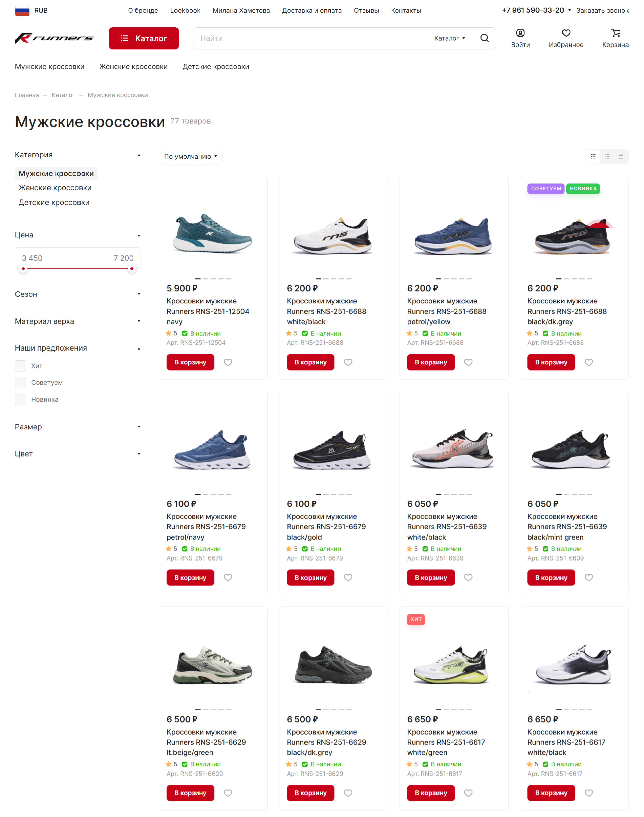The height and width of the screenshot is (817, 644).
Task: Click the search magnifier icon
Action: tap(484, 38)
